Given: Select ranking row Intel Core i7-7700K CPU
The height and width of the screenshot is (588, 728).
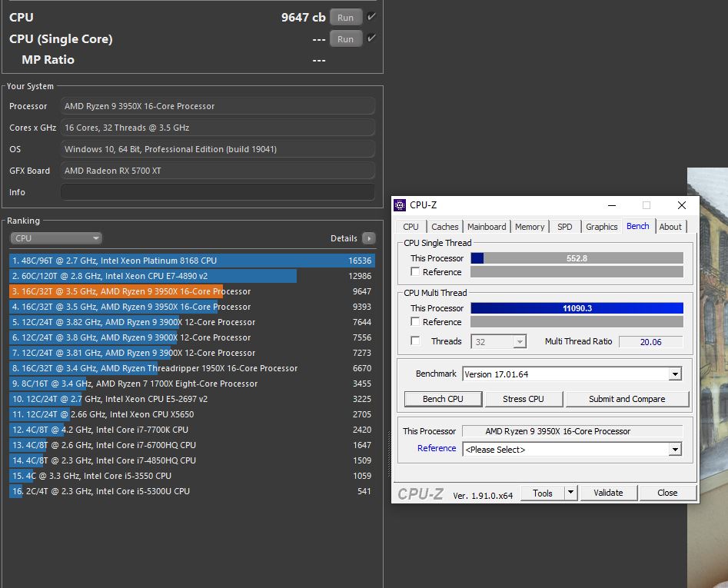Looking at the screenshot, I should [191, 430].
